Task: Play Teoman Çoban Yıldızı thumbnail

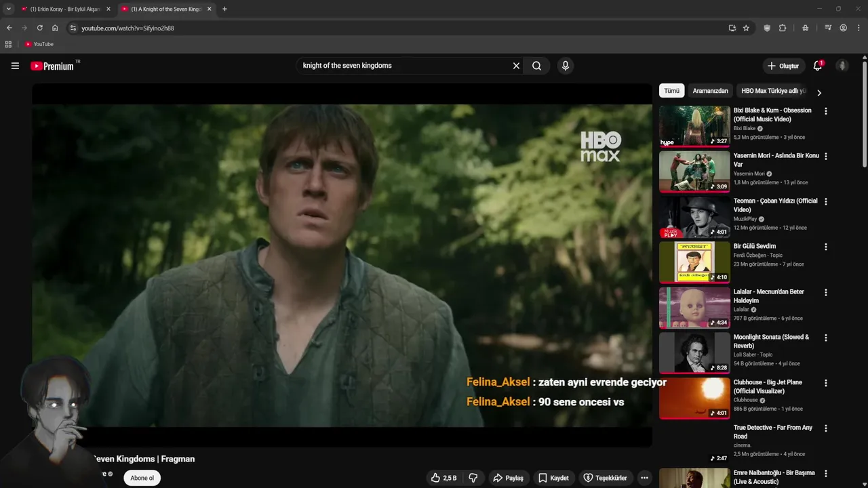Action: (694, 216)
